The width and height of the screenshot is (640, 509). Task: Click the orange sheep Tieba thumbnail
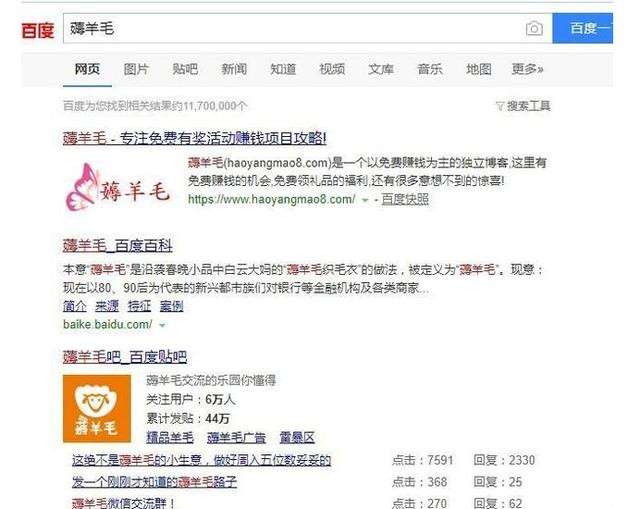coord(97,409)
